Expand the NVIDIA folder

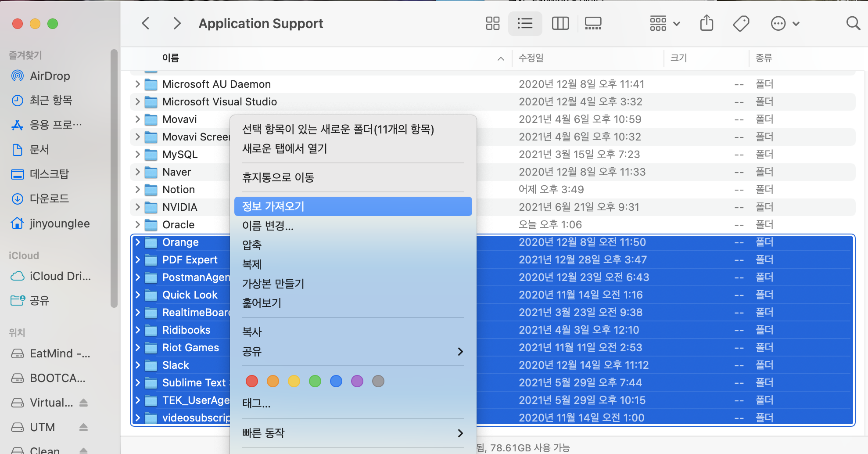[137, 207]
